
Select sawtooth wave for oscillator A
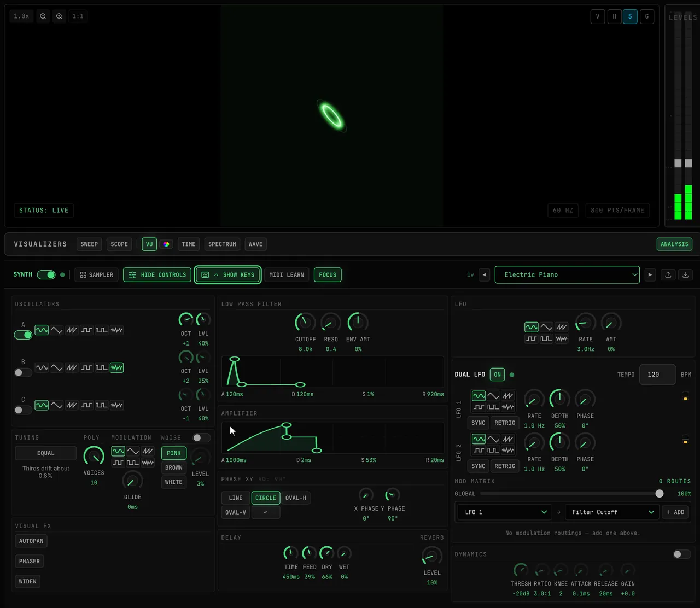72,330
